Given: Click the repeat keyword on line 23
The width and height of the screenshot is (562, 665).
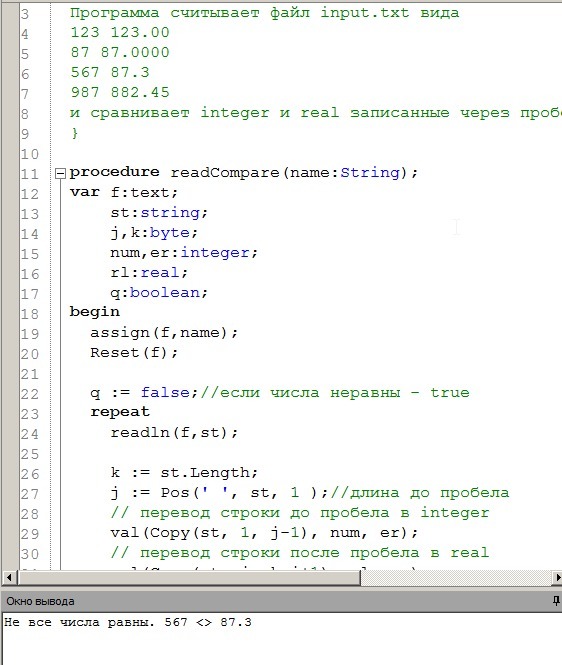Looking at the screenshot, I should (x=120, y=412).
